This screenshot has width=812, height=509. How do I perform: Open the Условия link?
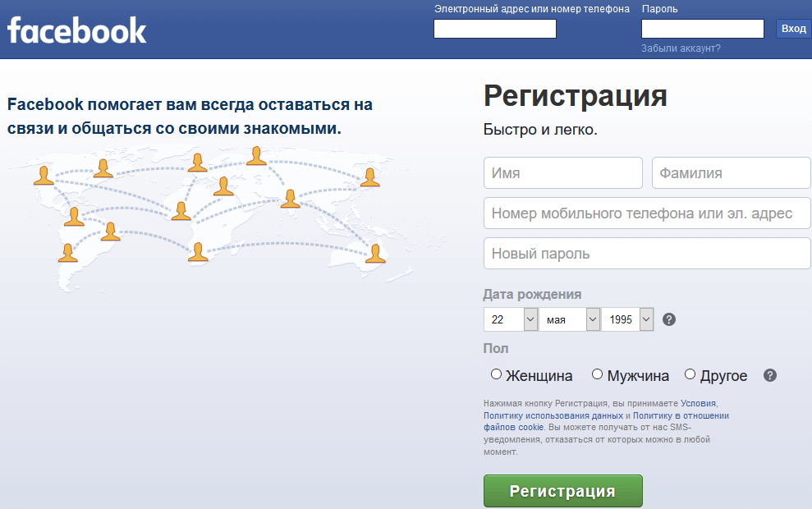coord(698,403)
